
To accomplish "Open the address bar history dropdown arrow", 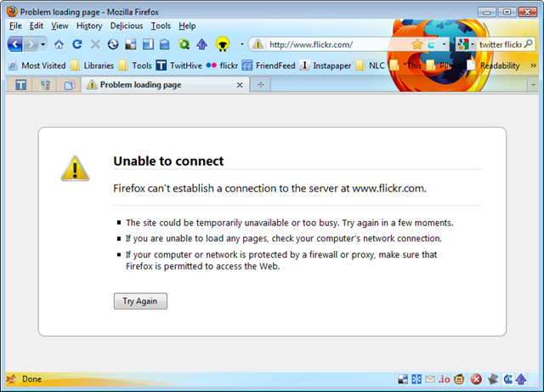I will coord(444,44).
